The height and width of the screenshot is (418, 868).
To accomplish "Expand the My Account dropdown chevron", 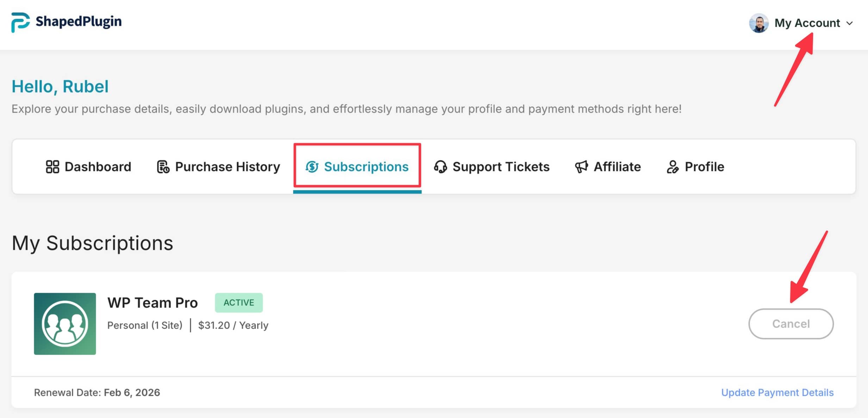I will tap(850, 23).
